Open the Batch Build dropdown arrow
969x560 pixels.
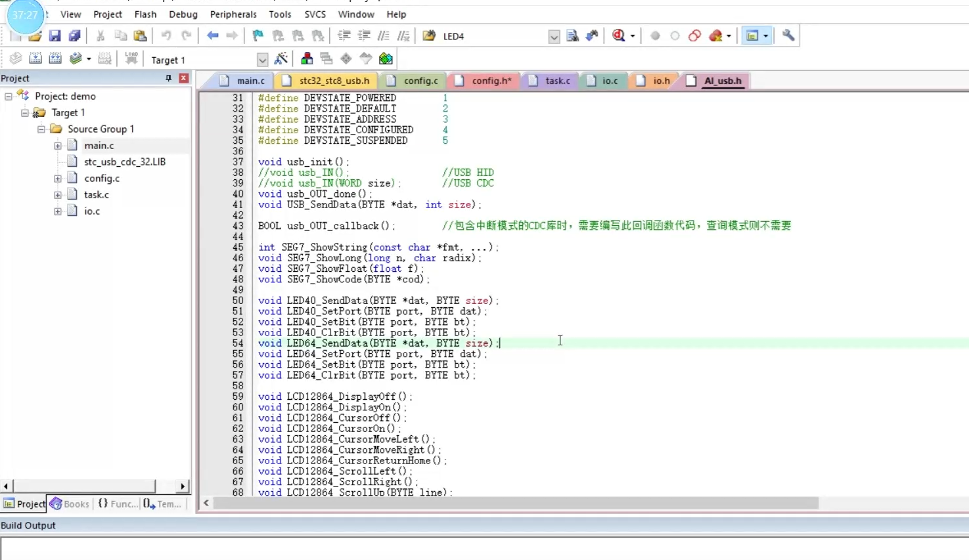point(89,59)
